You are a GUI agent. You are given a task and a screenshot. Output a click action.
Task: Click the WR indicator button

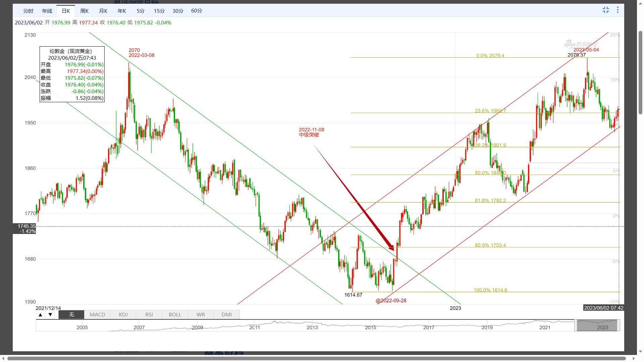201,315
